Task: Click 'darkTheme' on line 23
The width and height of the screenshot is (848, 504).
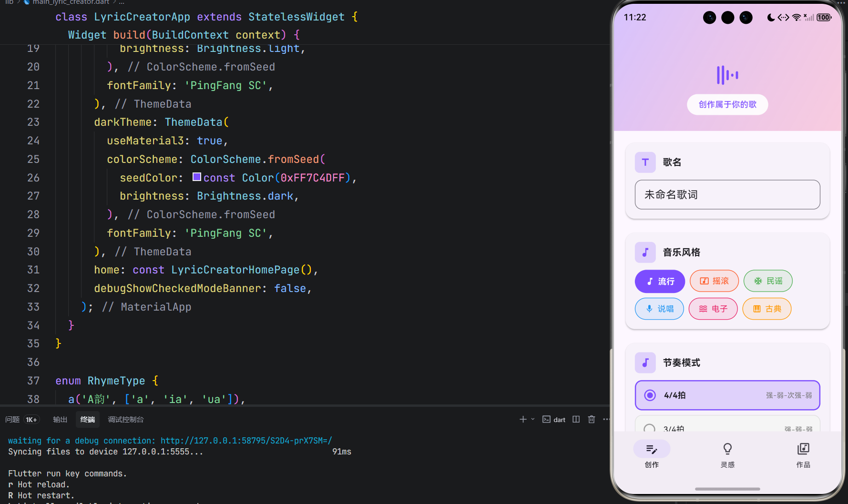Action: coord(123,122)
